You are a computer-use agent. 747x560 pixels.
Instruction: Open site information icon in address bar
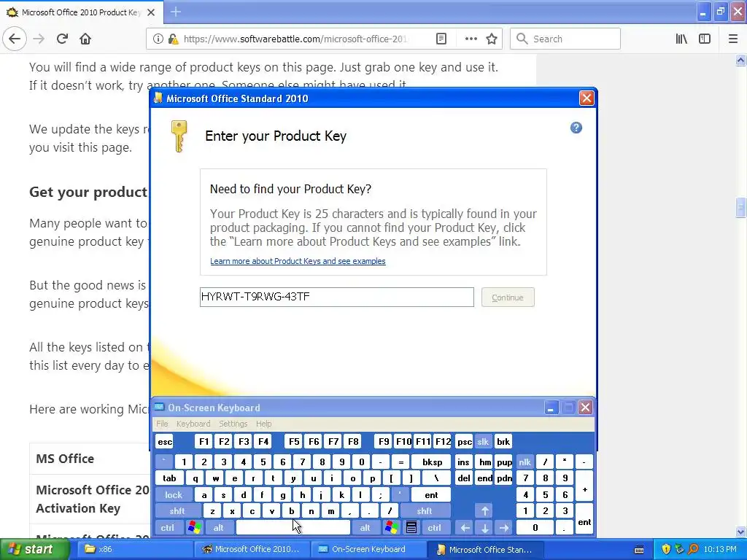click(158, 39)
